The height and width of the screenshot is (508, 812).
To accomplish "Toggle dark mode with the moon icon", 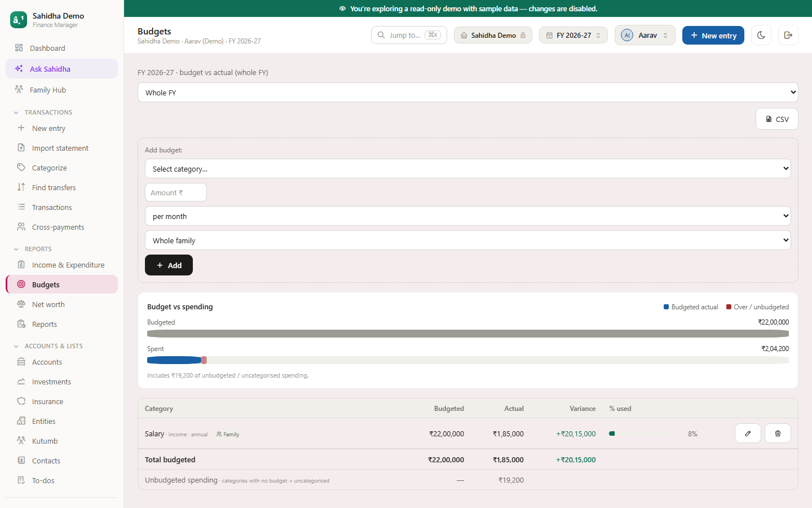I will 761,35.
